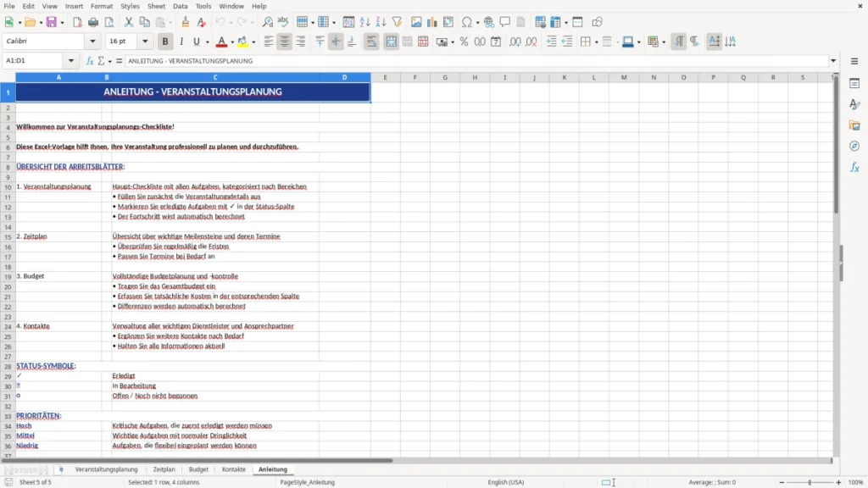Viewport: 868px width, 488px height.
Task: Open the font name dropdown
Action: point(92,42)
